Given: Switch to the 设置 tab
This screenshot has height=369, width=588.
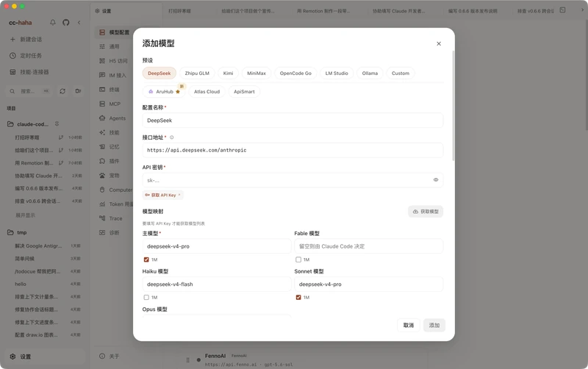Looking at the screenshot, I should point(126,11).
